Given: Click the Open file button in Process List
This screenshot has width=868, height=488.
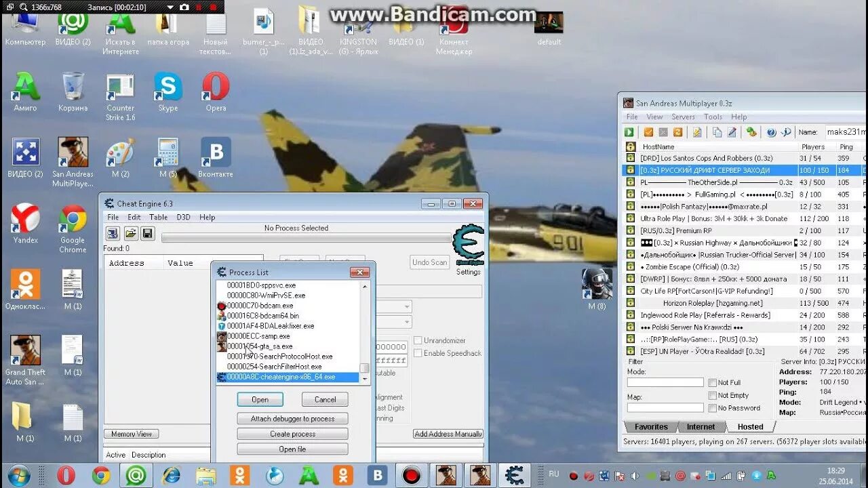Looking at the screenshot, I should tap(292, 449).
